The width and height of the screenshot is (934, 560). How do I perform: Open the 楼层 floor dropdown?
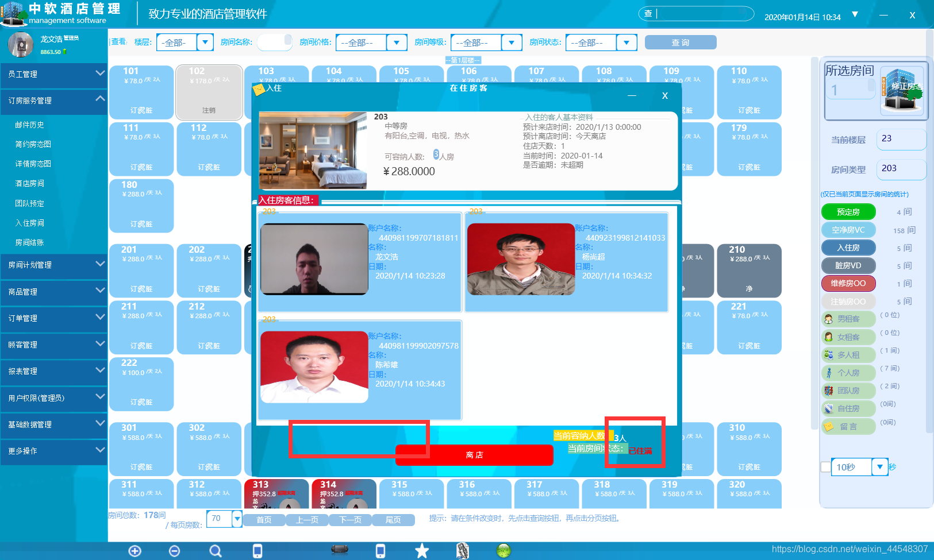click(205, 42)
